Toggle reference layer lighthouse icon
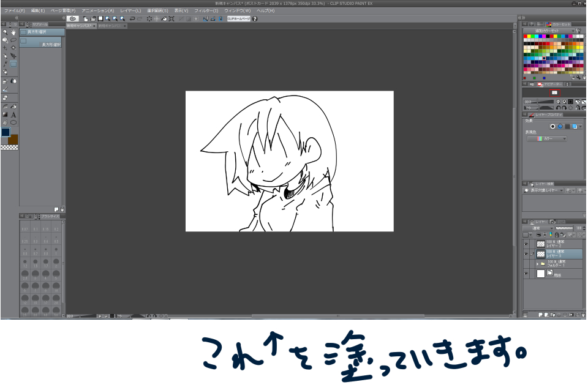The width and height of the screenshot is (588, 390). tap(545, 234)
